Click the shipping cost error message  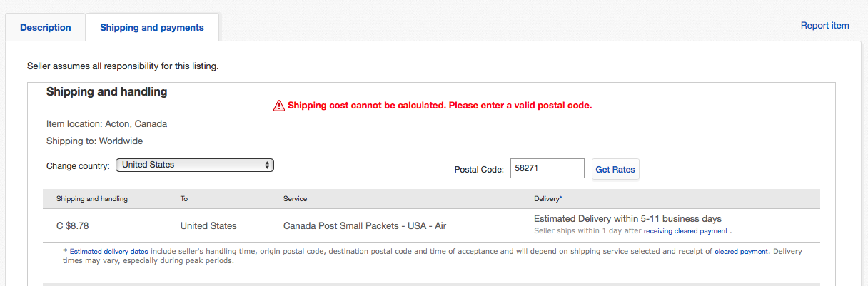(440, 106)
